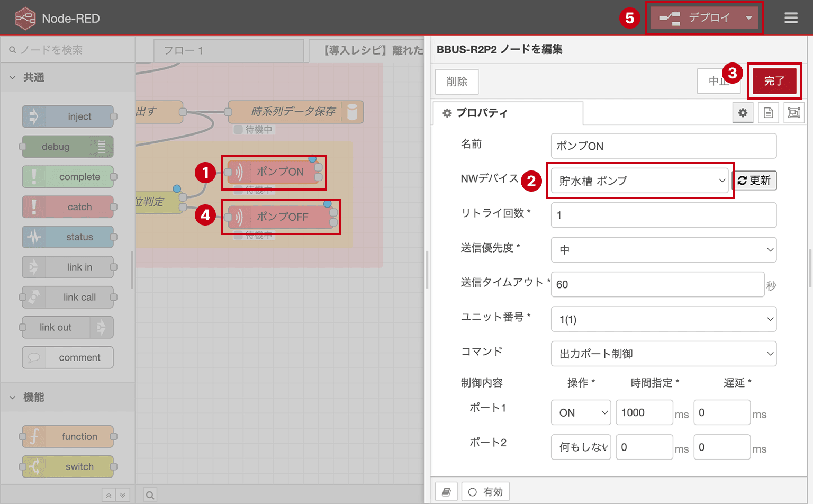Open node properties gear icon
The image size is (813, 504).
[743, 113]
